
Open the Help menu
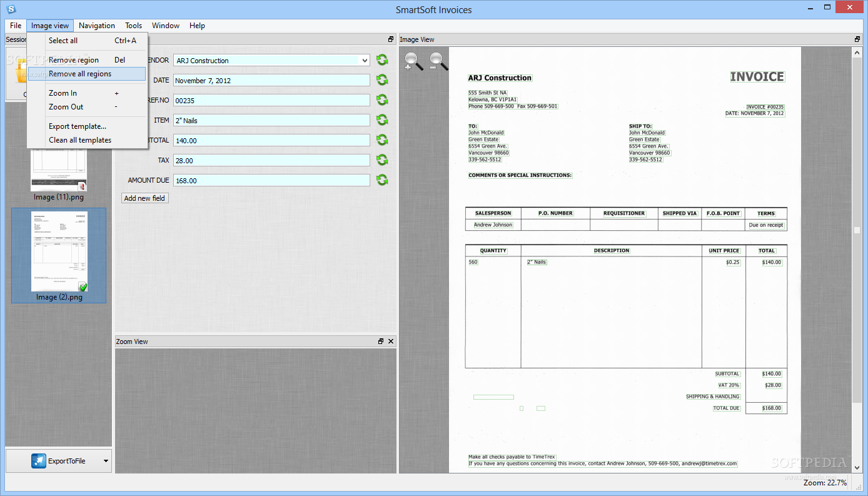point(197,26)
